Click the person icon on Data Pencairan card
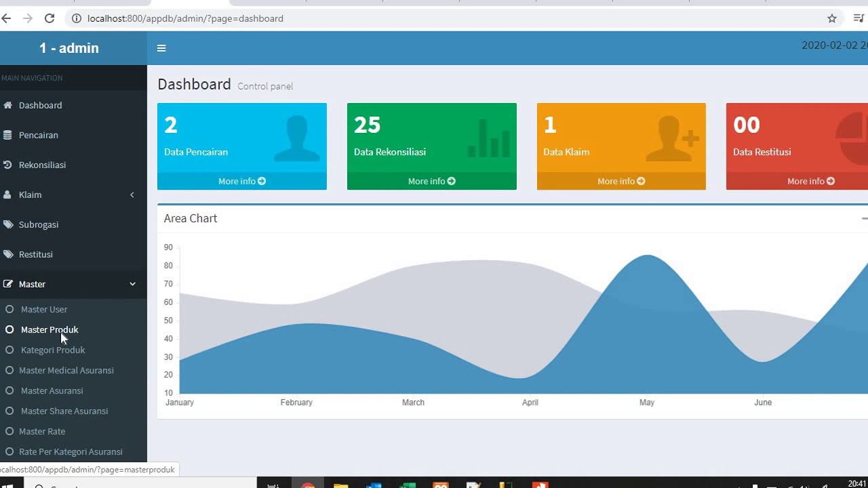The image size is (868, 488). click(297, 138)
